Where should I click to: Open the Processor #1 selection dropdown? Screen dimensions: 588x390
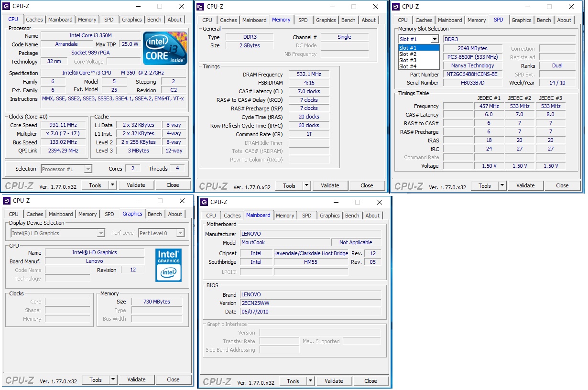[66, 169]
